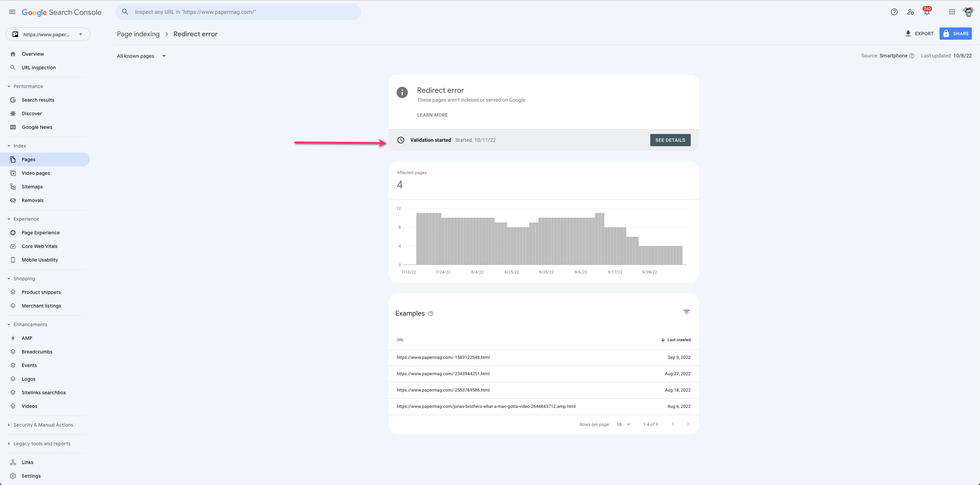Click the LEARN MORE link
This screenshot has height=485, width=980.
(432, 115)
